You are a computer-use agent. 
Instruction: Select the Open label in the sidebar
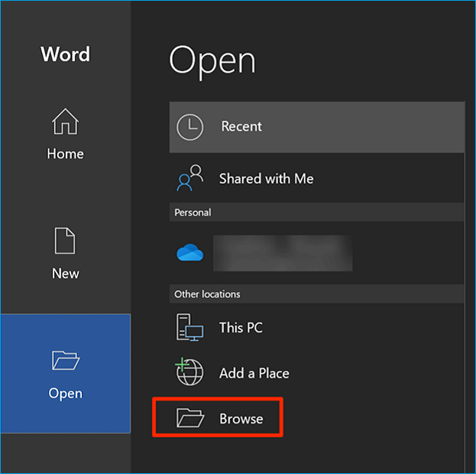pyautogui.click(x=65, y=394)
